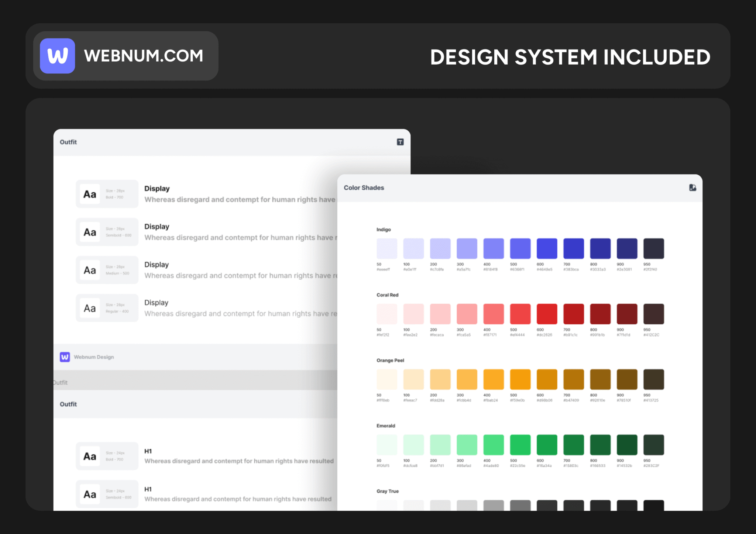Image resolution: width=756 pixels, height=534 pixels.
Task: Open the DESIGN SYSTEM INCLUDED heading
Action: [x=570, y=56]
